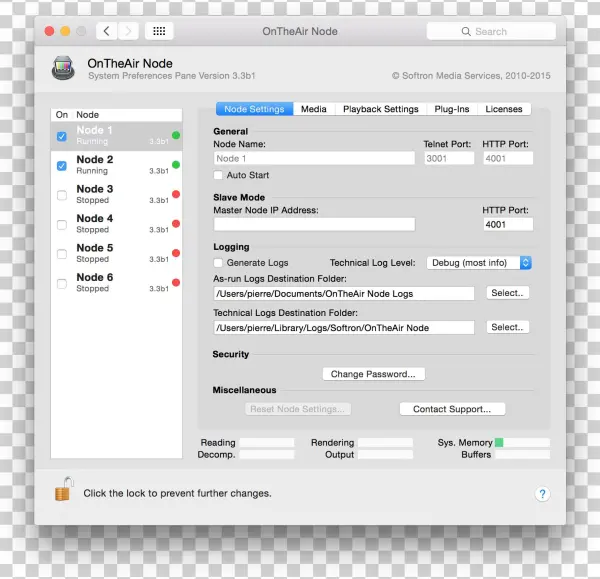
Task: Click the Reset Node Settings button
Action: (298, 409)
